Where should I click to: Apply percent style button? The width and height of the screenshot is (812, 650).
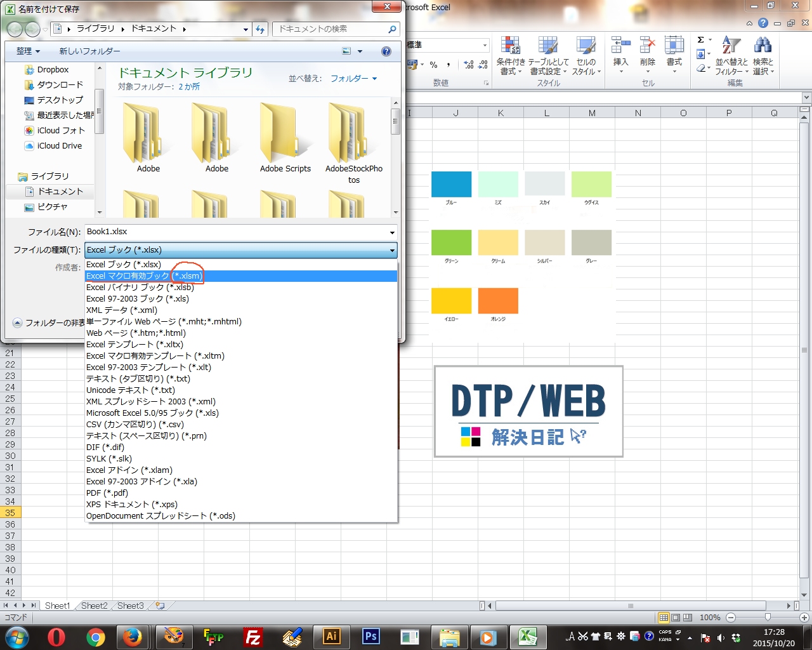(x=433, y=65)
